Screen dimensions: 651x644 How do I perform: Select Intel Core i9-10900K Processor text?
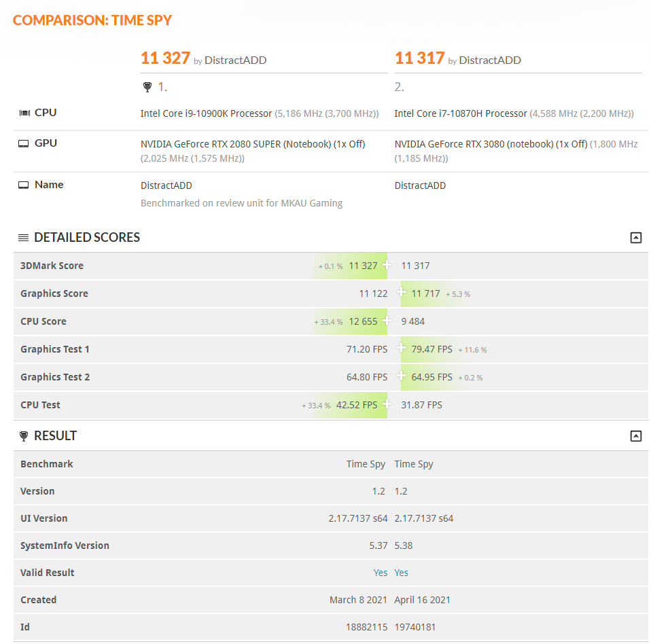tap(206, 113)
